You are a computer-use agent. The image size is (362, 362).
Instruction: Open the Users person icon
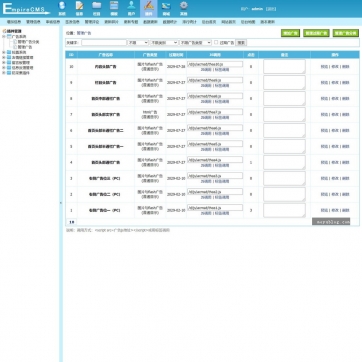pyautogui.click(x=131, y=8)
